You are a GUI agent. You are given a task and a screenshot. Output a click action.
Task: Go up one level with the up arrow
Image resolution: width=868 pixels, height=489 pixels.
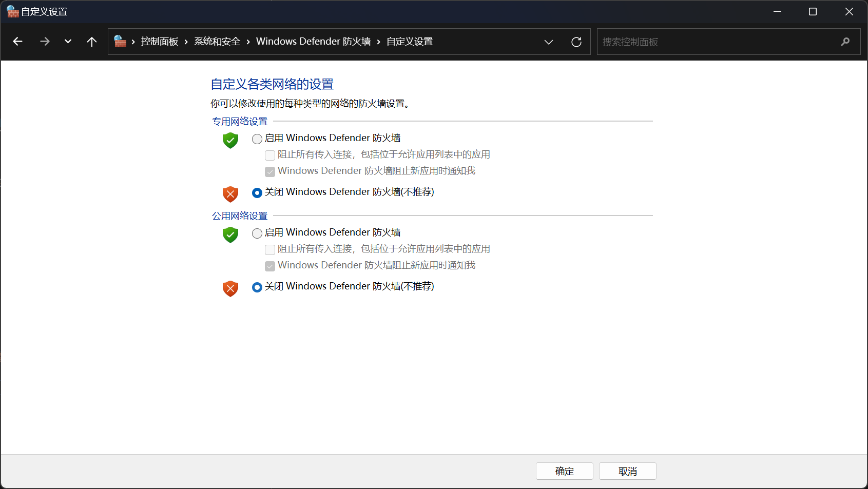[x=92, y=42]
